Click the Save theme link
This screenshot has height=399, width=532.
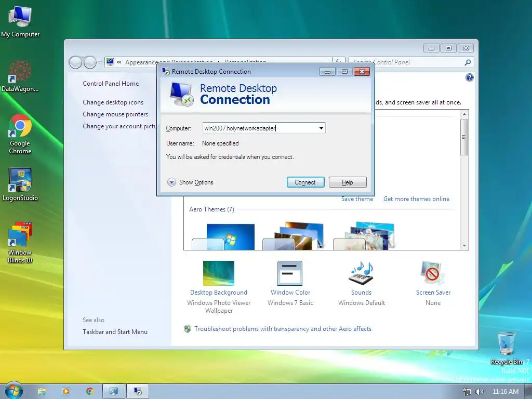(357, 199)
